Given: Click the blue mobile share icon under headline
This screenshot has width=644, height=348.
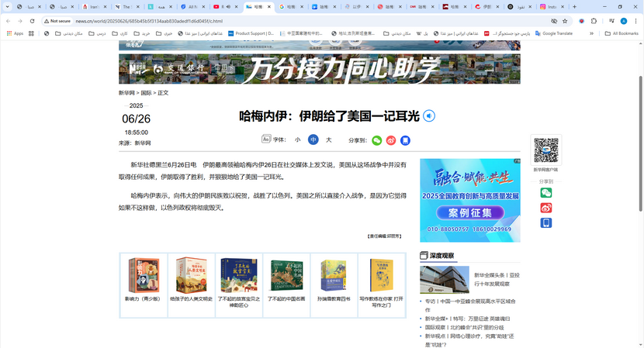Looking at the screenshot, I should pos(405,140).
